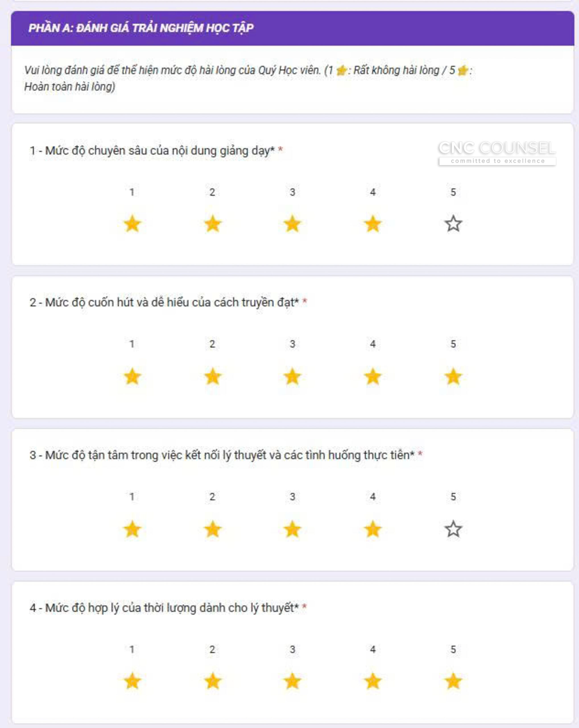The image size is (579, 728).
Task: Set question 1 rating to 3 stars
Action: (292, 224)
